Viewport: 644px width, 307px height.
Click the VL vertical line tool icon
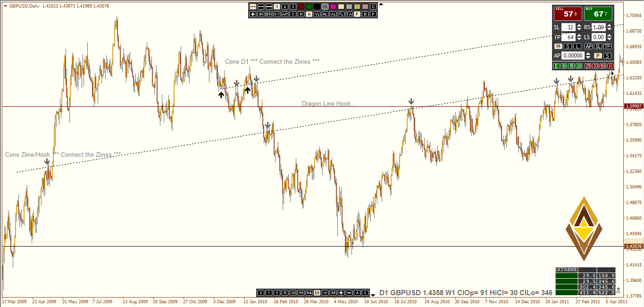click(x=317, y=14)
